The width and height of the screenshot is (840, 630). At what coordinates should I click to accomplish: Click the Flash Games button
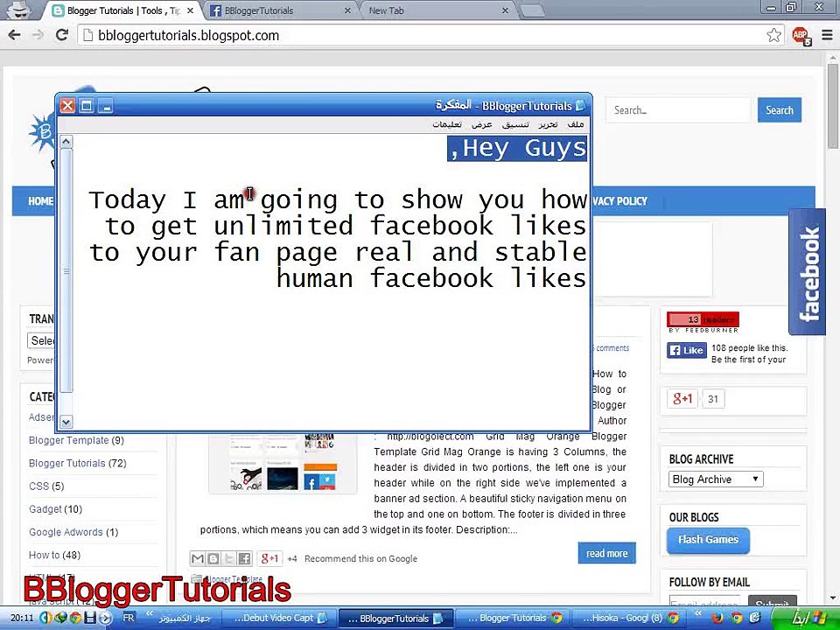708,540
